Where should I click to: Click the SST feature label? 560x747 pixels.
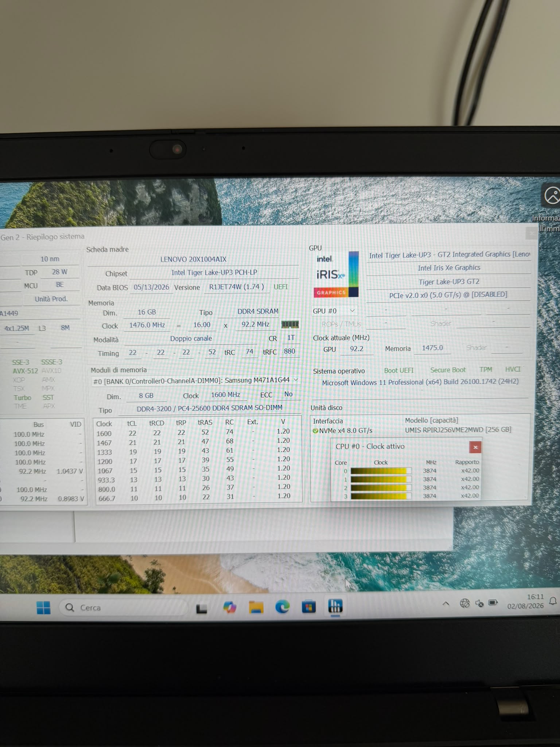[48, 398]
